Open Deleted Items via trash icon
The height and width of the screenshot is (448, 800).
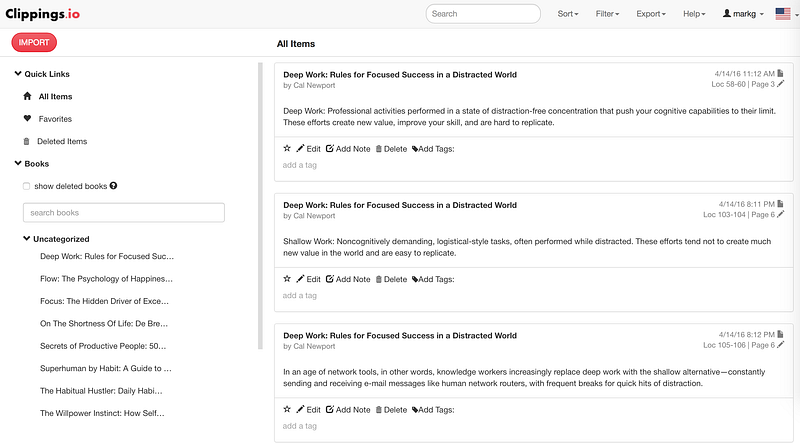(27, 141)
